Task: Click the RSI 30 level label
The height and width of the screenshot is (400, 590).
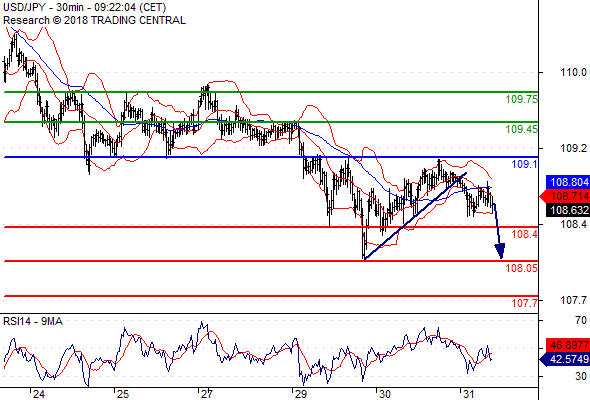Action: pos(581,376)
